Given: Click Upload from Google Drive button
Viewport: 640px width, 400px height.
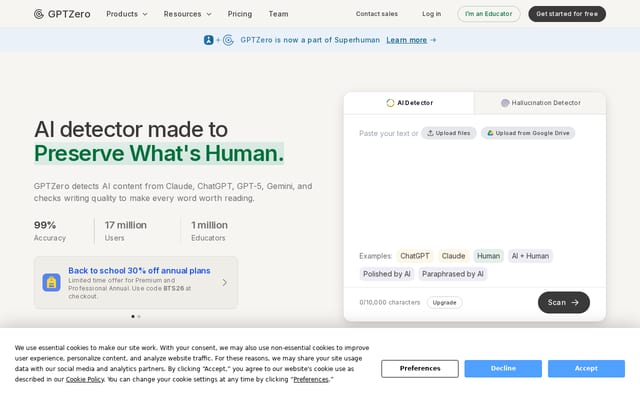Looking at the screenshot, I should [x=528, y=133].
